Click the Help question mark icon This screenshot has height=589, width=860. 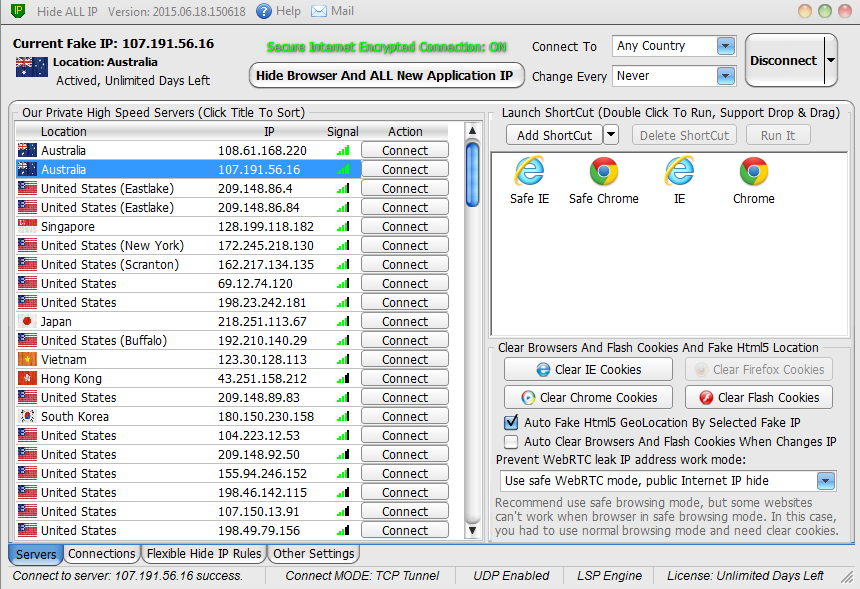click(264, 11)
